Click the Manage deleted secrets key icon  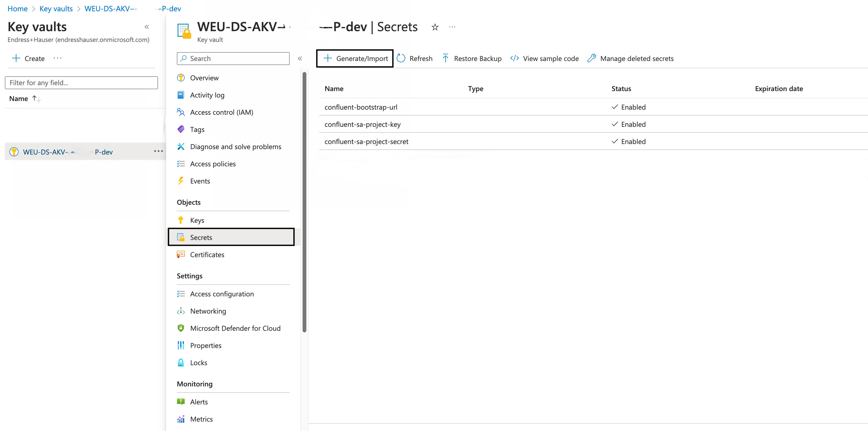(591, 58)
